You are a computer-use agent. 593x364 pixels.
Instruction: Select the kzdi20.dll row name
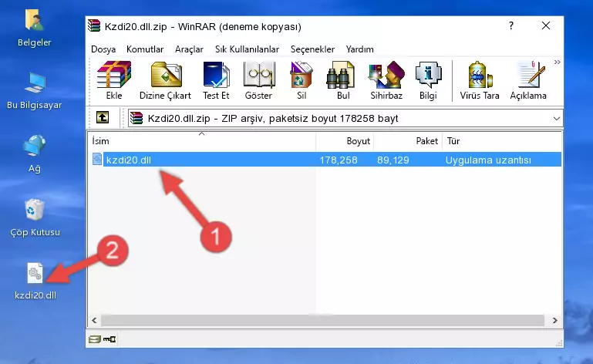[x=129, y=160]
